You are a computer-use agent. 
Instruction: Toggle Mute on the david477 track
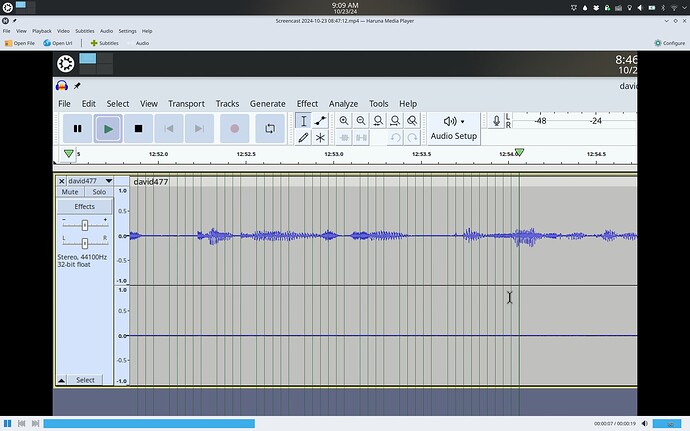pyautogui.click(x=70, y=192)
